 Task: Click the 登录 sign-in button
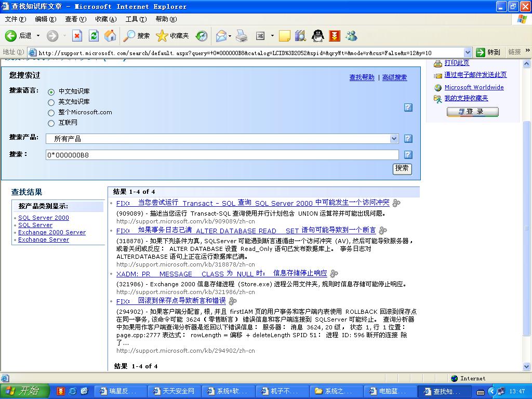473,112
